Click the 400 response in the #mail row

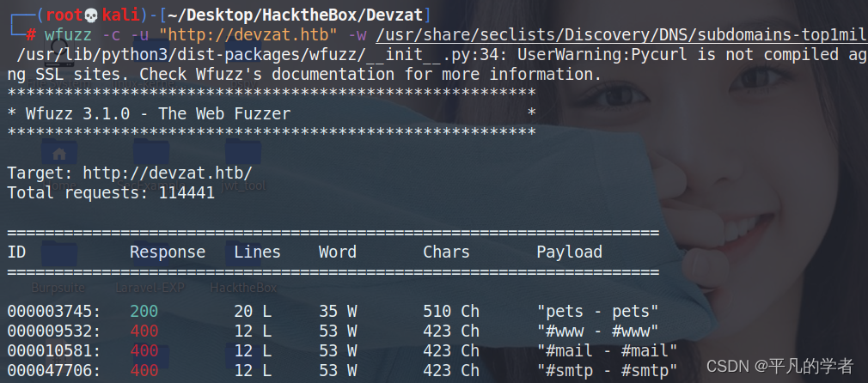click(x=144, y=351)
